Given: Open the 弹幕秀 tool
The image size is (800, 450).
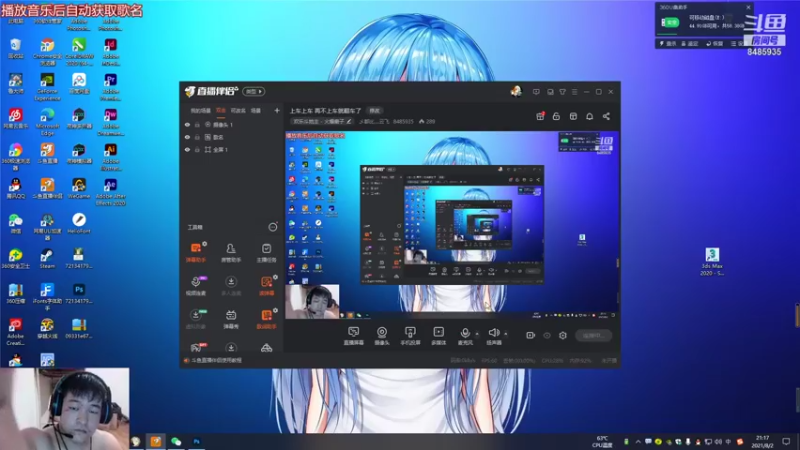Looking at the screenshot, I should 231,319.
